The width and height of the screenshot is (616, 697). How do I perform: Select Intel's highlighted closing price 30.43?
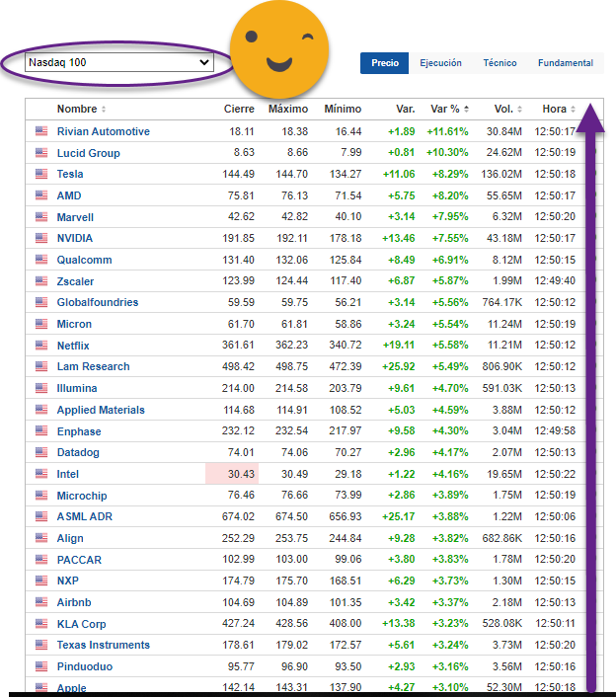coord(241,474)
